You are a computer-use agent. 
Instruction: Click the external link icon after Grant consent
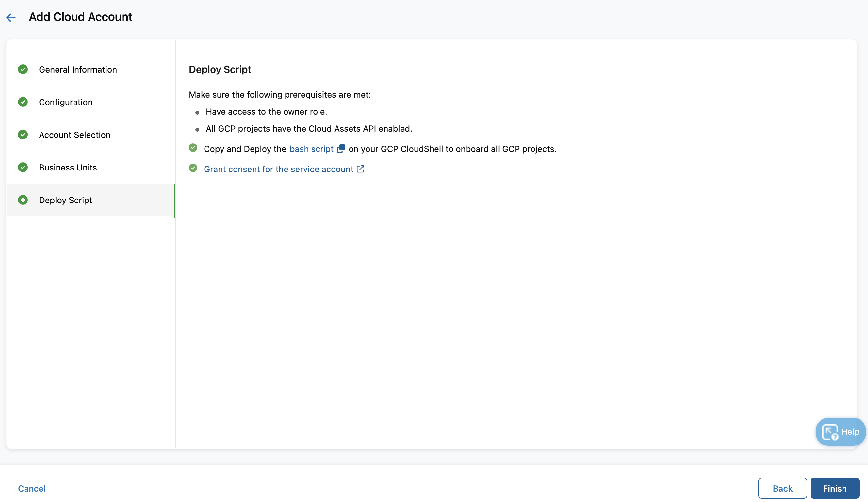pos(361,169)
